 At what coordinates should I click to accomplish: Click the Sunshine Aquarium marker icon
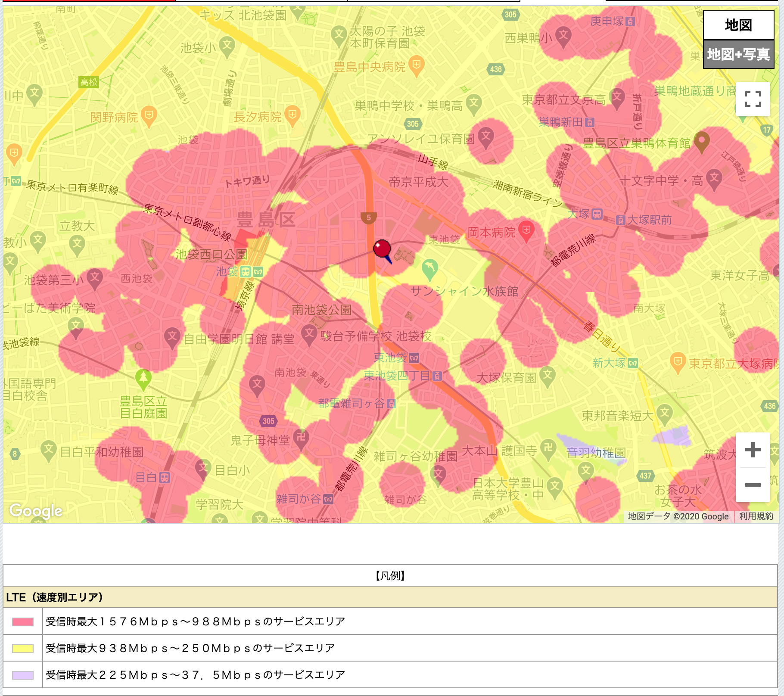coord(429,269)
